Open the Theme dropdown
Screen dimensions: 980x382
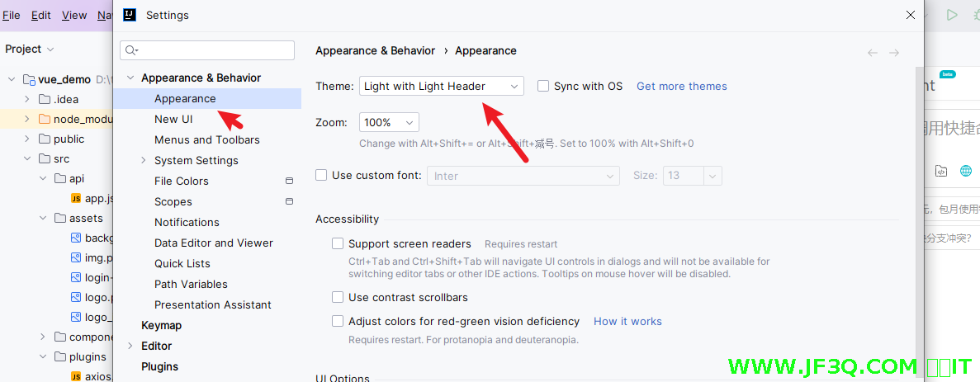(x=442, y=86)
